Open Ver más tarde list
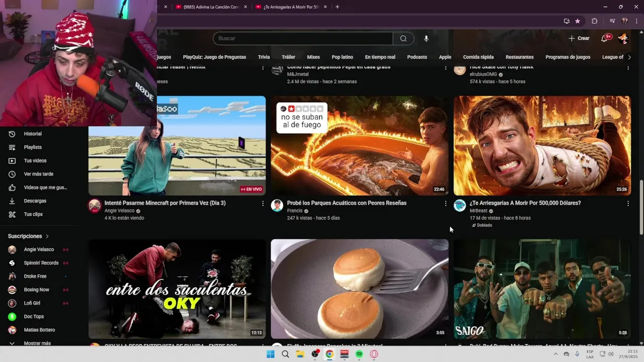This screenshot has height=362, width=644. 39,174
